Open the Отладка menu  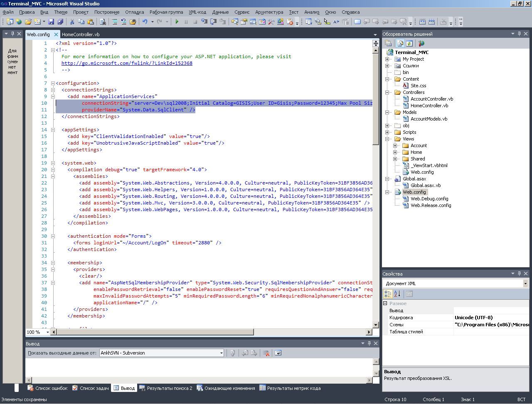(x=134, y=12)
